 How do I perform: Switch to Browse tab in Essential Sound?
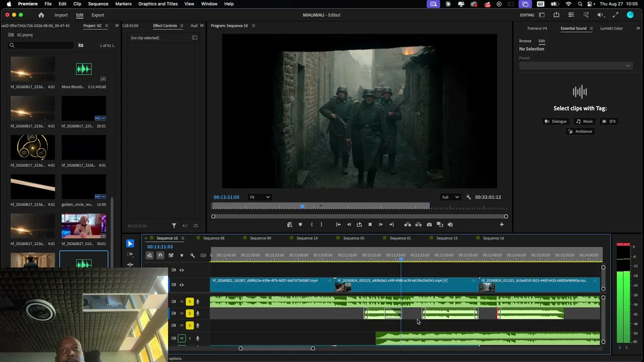pos(525,41)
